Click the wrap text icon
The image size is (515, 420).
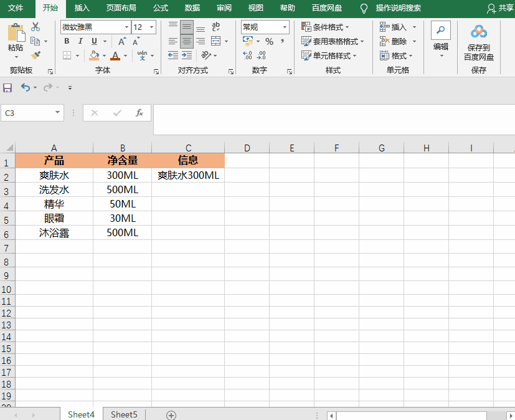pos(216,27)
